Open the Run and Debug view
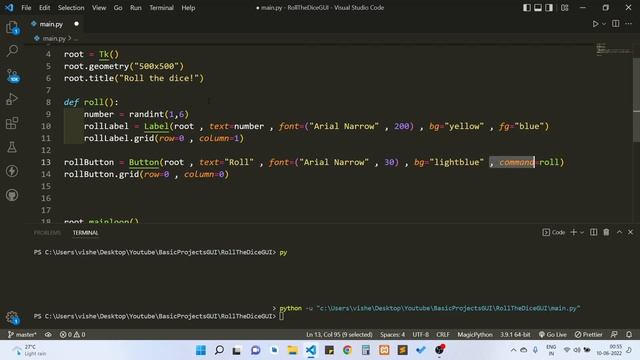This screenshot has width=640, height=360. (12, 99)
